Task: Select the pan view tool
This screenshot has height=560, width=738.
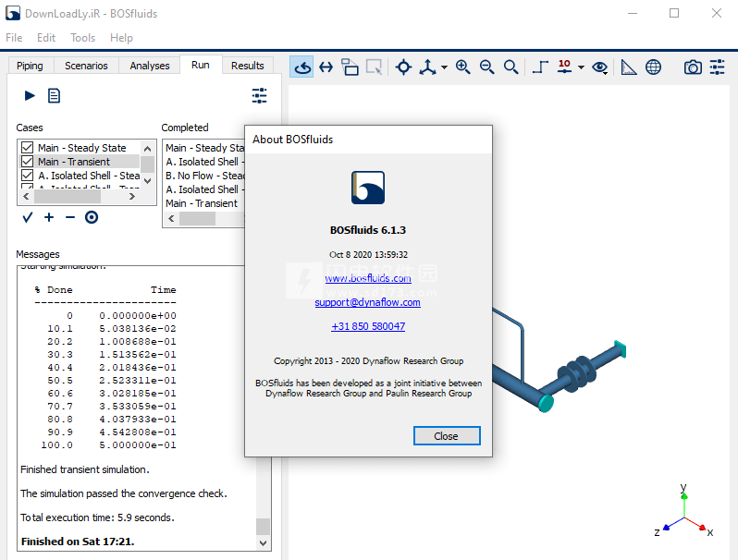Action: point(326,67)
